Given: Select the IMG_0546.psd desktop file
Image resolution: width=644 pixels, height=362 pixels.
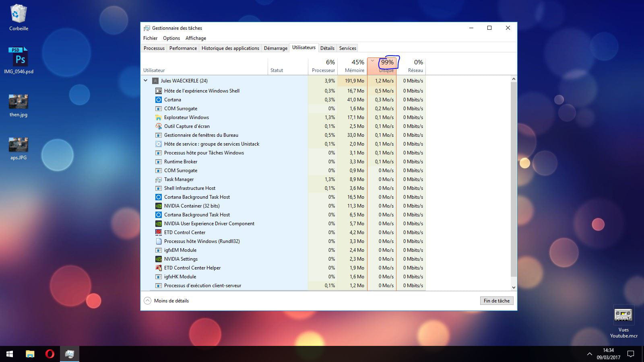Looking at the screenshot, I should coord(19,61).
